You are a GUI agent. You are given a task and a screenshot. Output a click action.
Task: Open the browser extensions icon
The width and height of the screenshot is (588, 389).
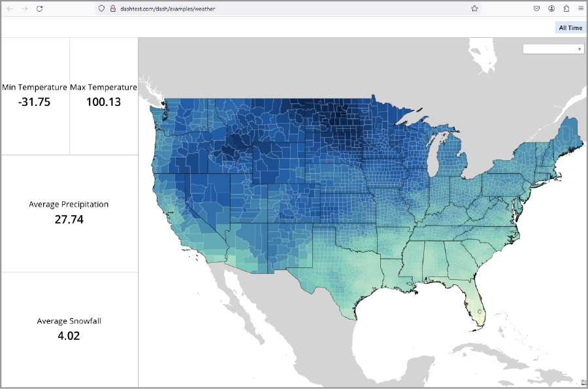click(566, 8)
